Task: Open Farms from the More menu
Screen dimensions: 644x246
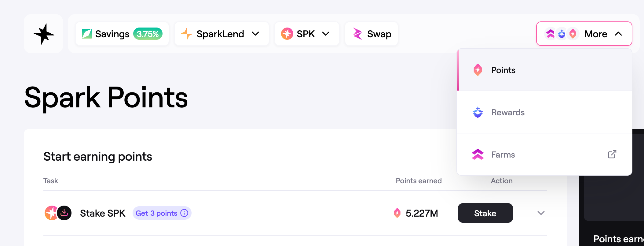Action: click(503, 155)
